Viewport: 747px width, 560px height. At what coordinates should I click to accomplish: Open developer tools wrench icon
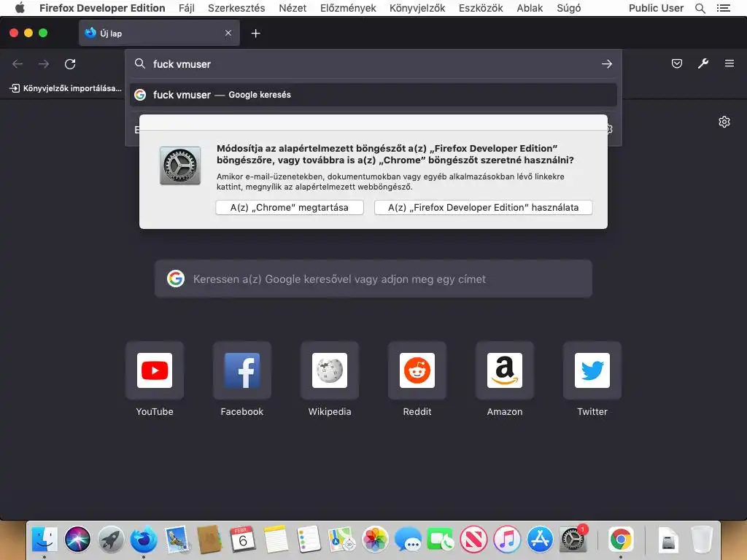pyautogui.click(x=703, y=63)
